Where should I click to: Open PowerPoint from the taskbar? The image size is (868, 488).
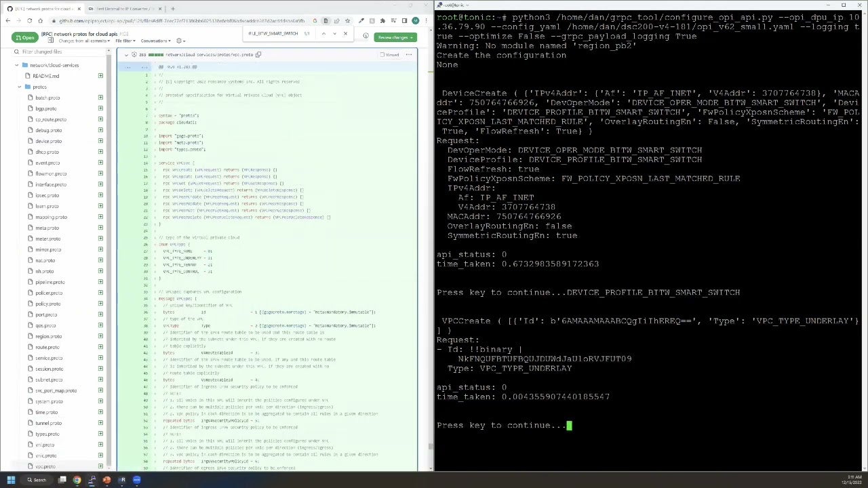pyautogui.click(x=106, y=480)
